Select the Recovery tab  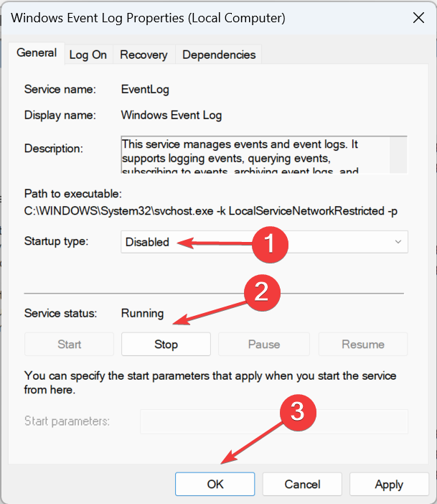(144, 55)
